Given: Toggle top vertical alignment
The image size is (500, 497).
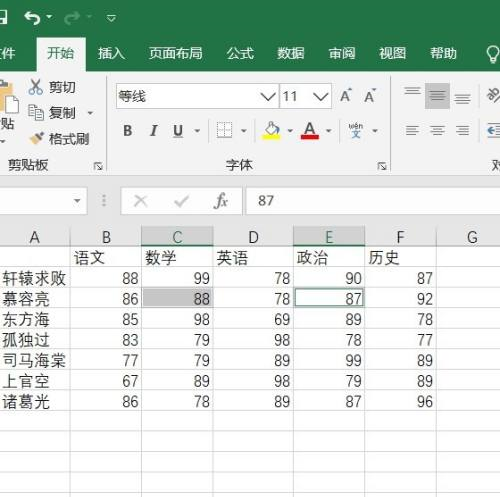Looking at the screenshot, I should [412, 91].
